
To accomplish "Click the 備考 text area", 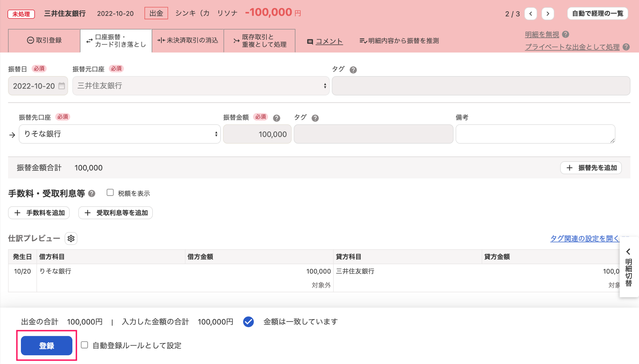I will [x=535, y=134].
